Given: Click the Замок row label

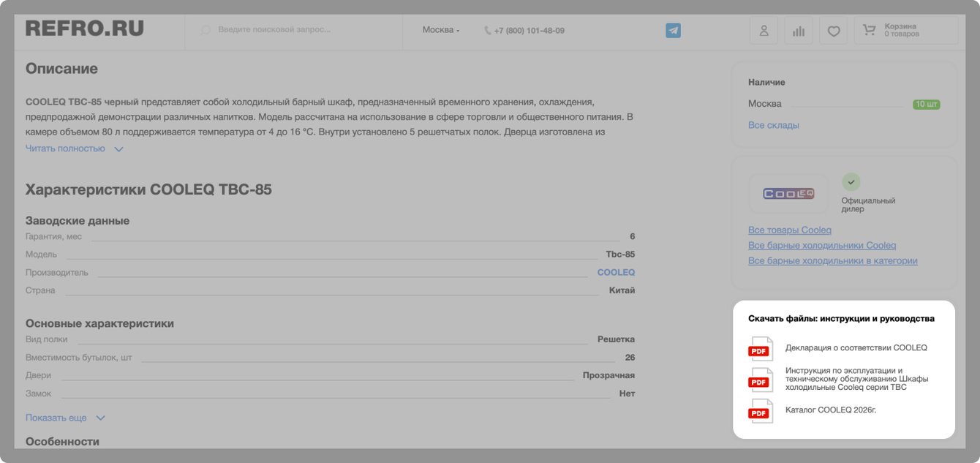Looking at the screenshot, I should coord(39,394).
